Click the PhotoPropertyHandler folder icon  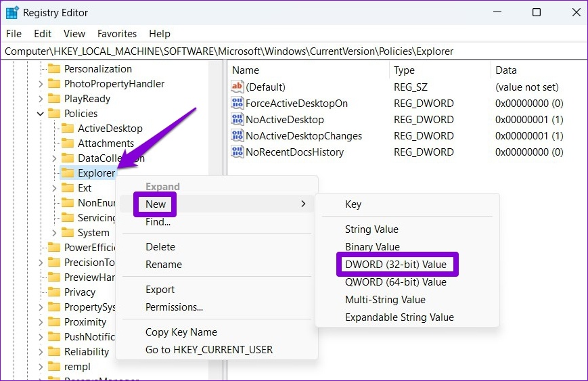[54, 84]
